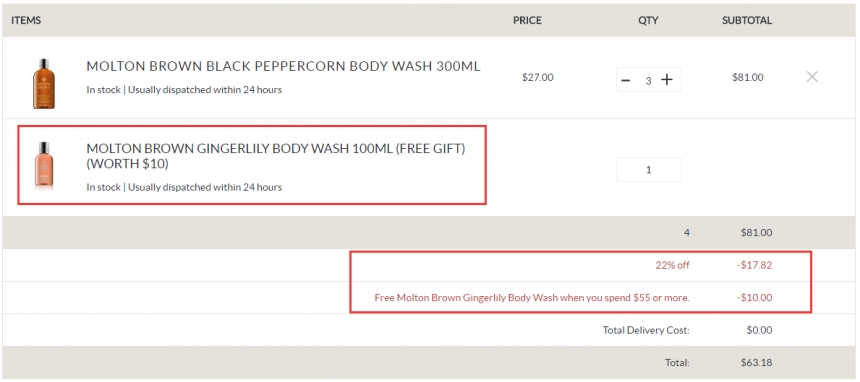Decrease Black Peppercorn quantity with minus button
860x382 pixels.
coord(625,80)
